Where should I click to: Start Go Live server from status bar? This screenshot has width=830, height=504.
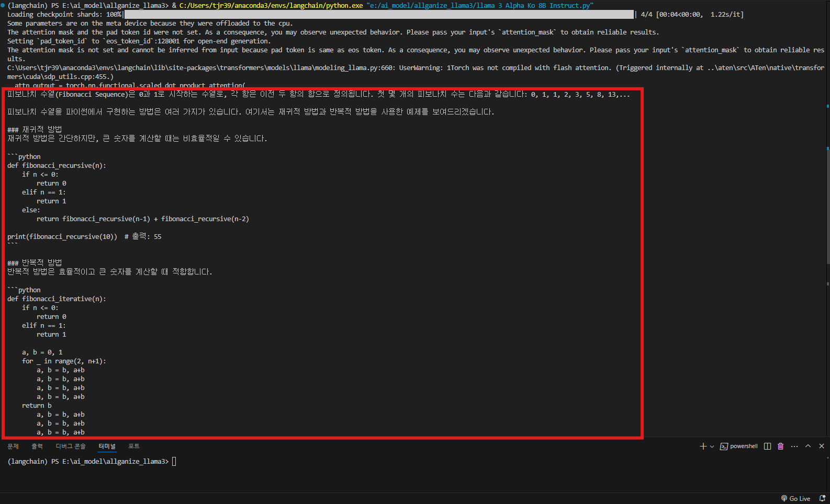coord(795,498)
